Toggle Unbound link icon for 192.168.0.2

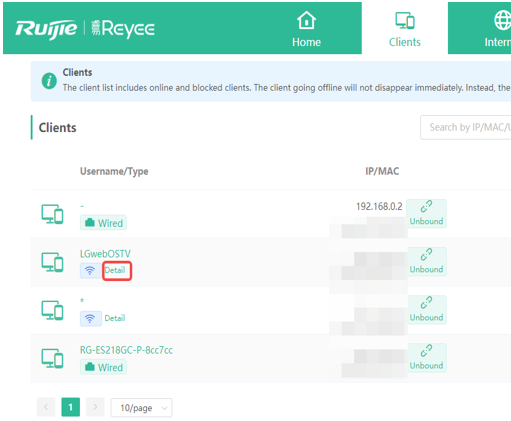pos(426,214)
